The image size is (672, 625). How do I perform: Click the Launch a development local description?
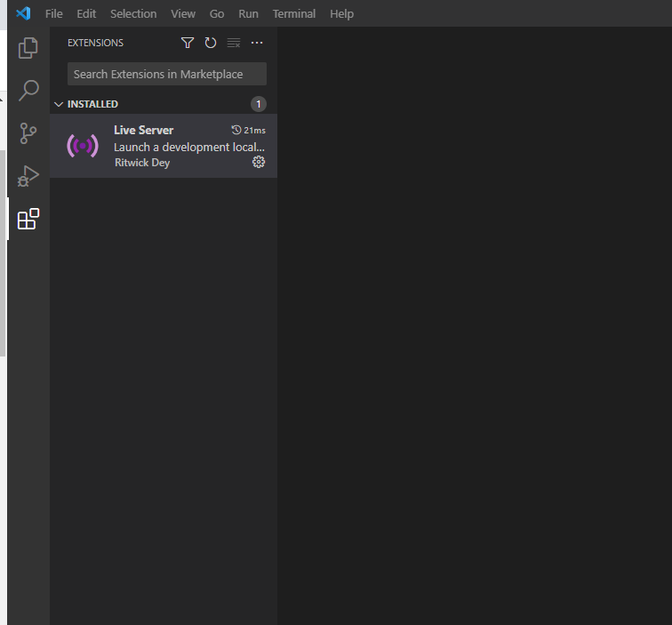click(189, 147)
